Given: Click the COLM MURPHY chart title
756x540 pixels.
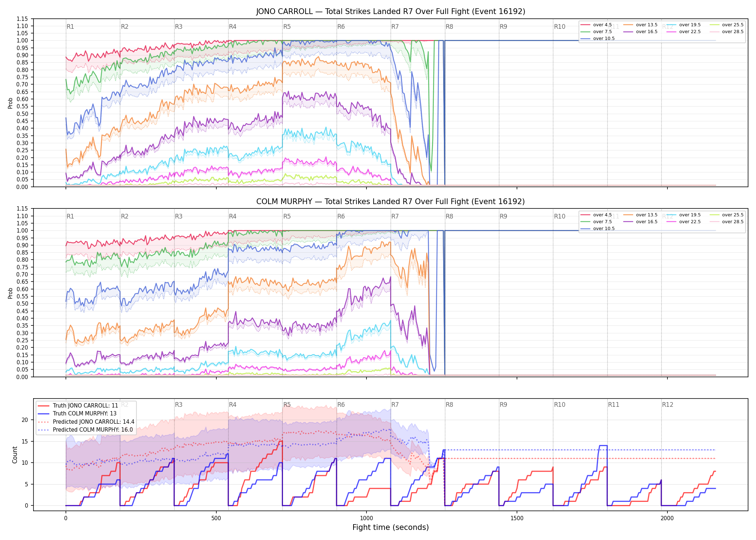Looking at the screenshot, I should 391,202.
